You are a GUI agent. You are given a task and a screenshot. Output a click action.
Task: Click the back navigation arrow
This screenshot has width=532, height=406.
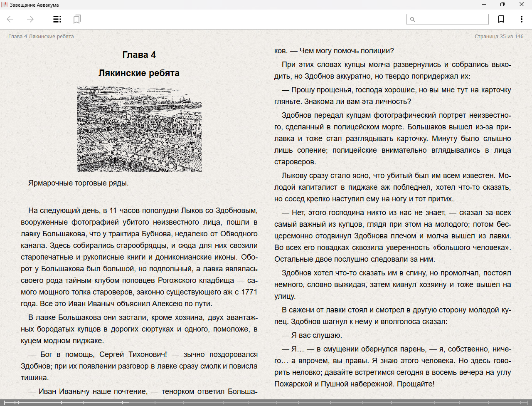pos(10,19)
